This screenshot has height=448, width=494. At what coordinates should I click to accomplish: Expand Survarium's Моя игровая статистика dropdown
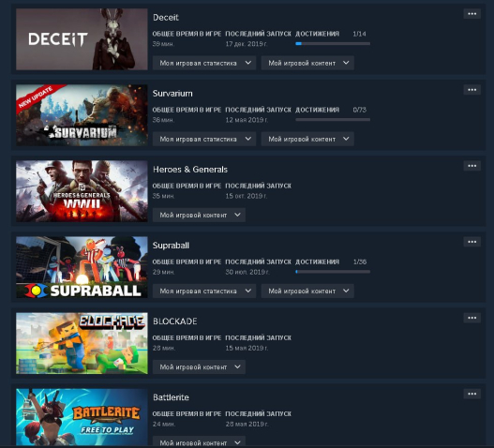click(x=204, y=139)
